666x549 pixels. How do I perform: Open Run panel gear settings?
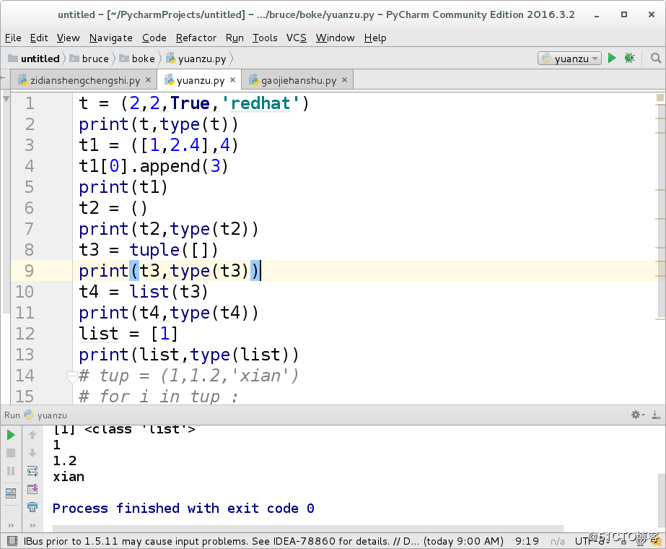(x=637, y=414)
